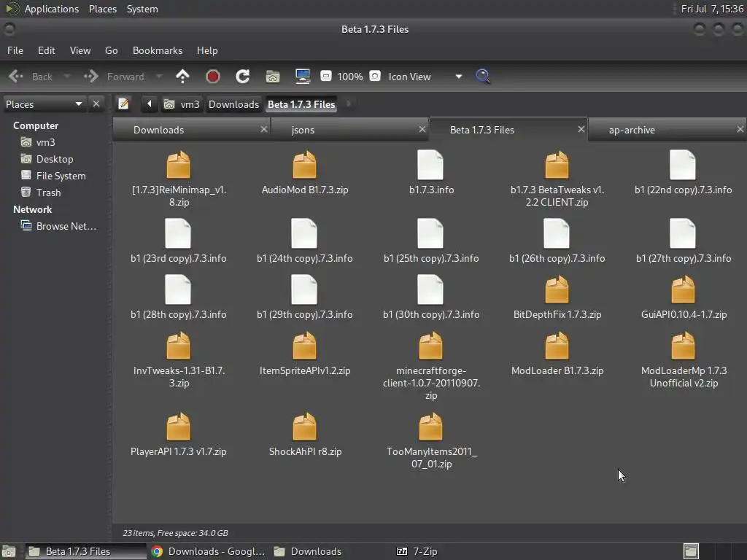The height and width of the screenshot is (560, 747).
Task: Select PlayerAPI 1.7.3 v1.7.zip archive
Action: click(x=179, y=435)
